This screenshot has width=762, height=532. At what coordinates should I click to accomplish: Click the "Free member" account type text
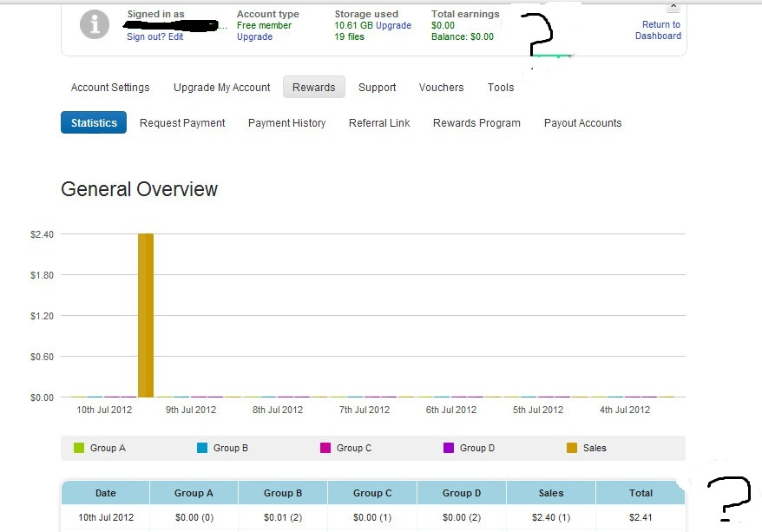(x=264, y=25)
